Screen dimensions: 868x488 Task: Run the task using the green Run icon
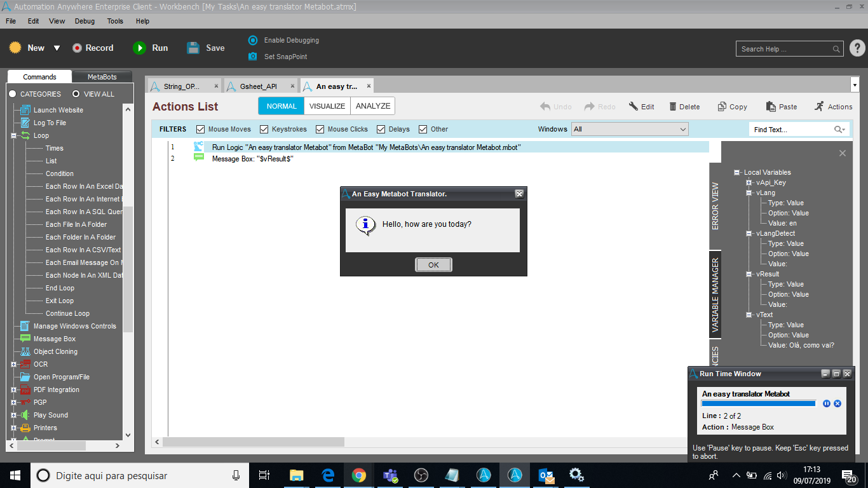pos(139,48)
